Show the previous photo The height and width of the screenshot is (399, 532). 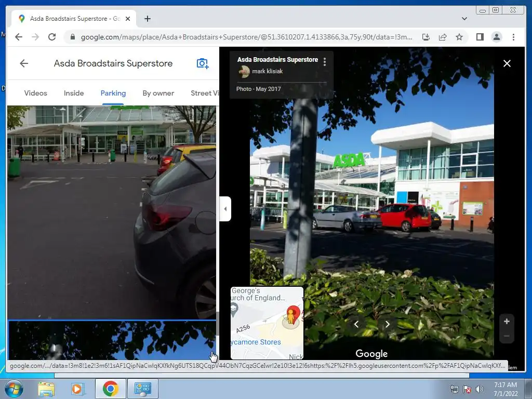pyautogui.click(x=356, y=324)
